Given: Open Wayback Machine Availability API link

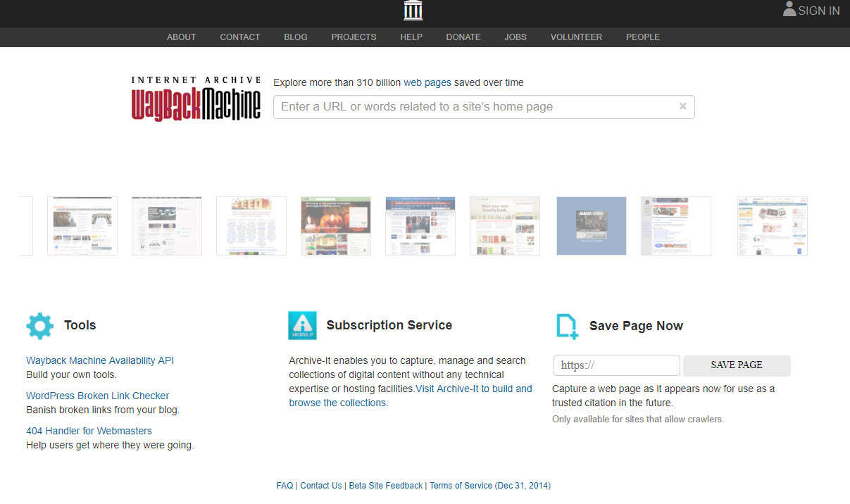Looking at the screenshot, I should (100, 360).
